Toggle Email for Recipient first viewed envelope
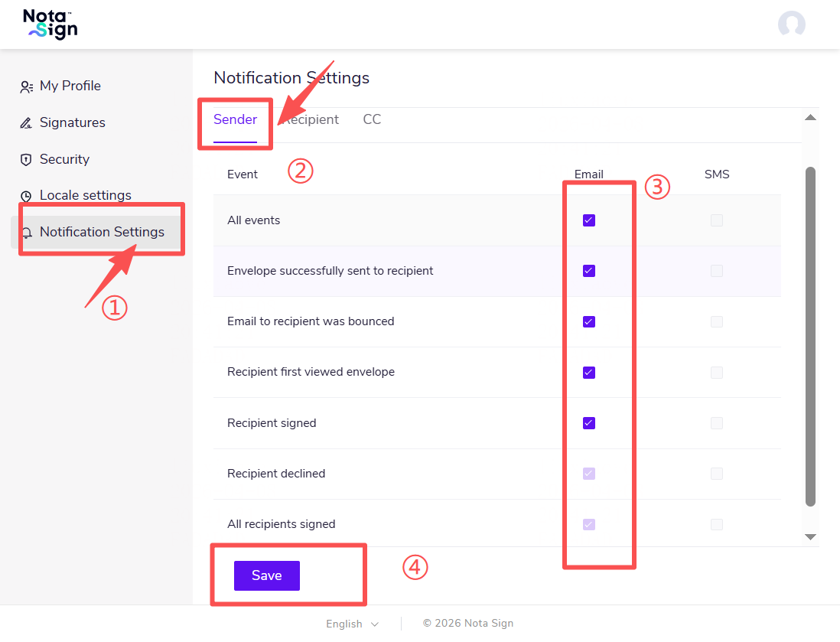 pos(588,373)
